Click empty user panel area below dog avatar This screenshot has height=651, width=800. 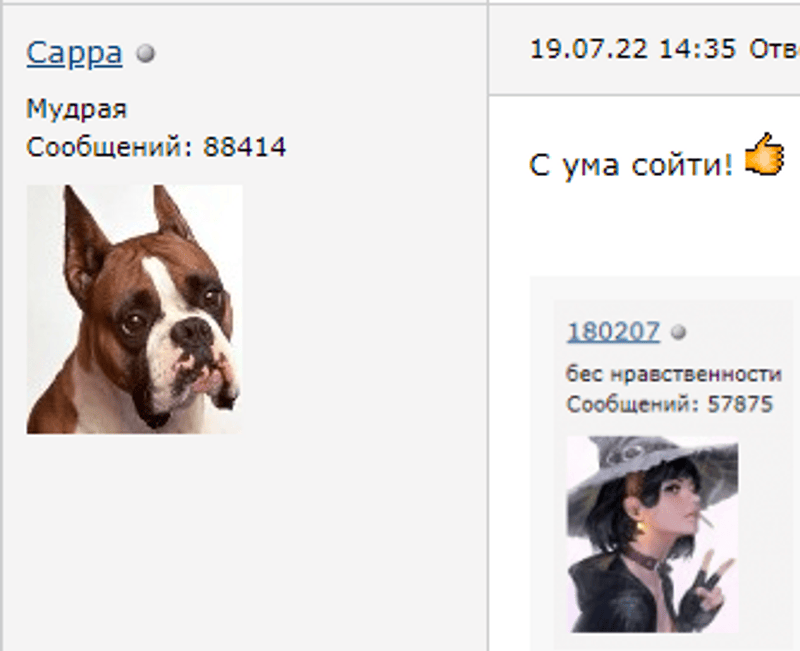coord(245,541)
